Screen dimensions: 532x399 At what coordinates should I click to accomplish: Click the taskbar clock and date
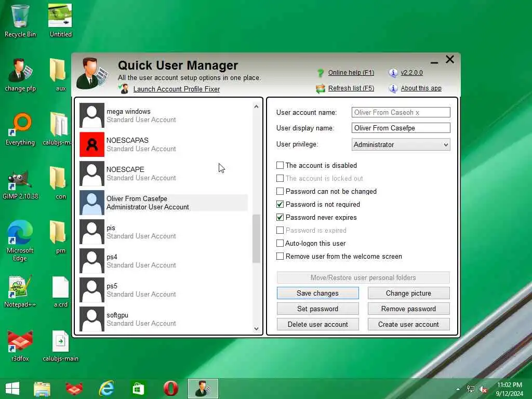510,389
